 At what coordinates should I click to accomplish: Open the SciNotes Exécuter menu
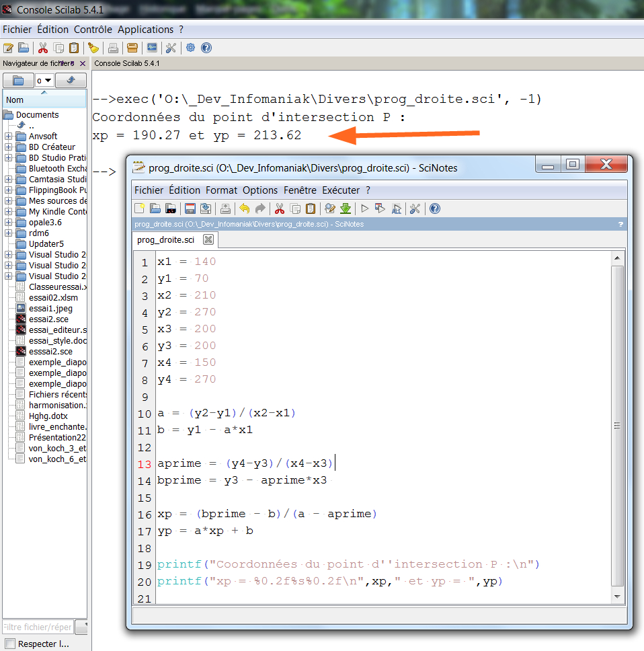(x=341, y=190)
